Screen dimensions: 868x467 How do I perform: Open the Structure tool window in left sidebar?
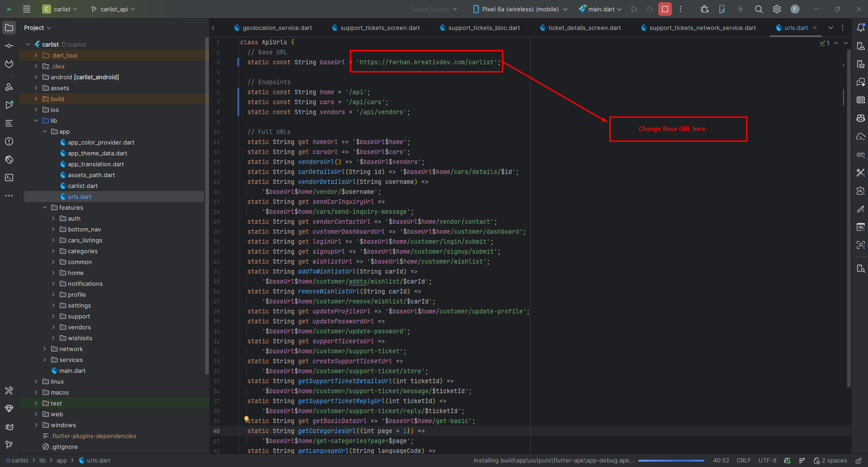point(9,123)
